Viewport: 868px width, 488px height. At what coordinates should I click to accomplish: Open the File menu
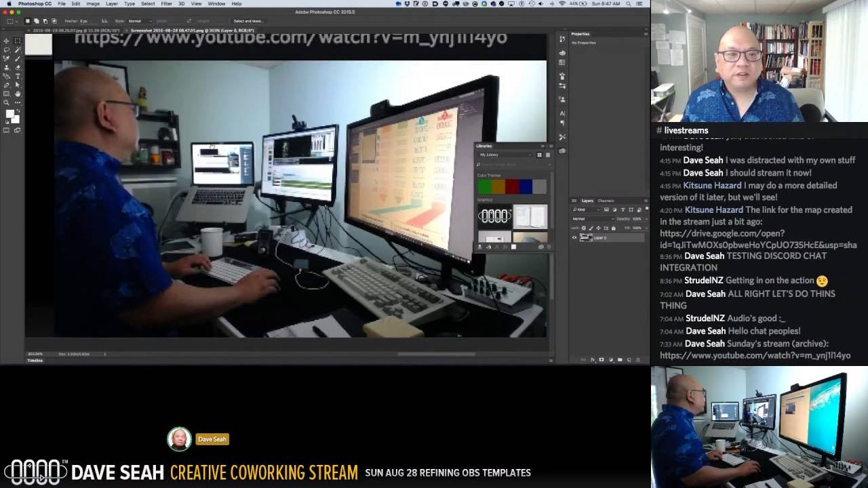62,3
